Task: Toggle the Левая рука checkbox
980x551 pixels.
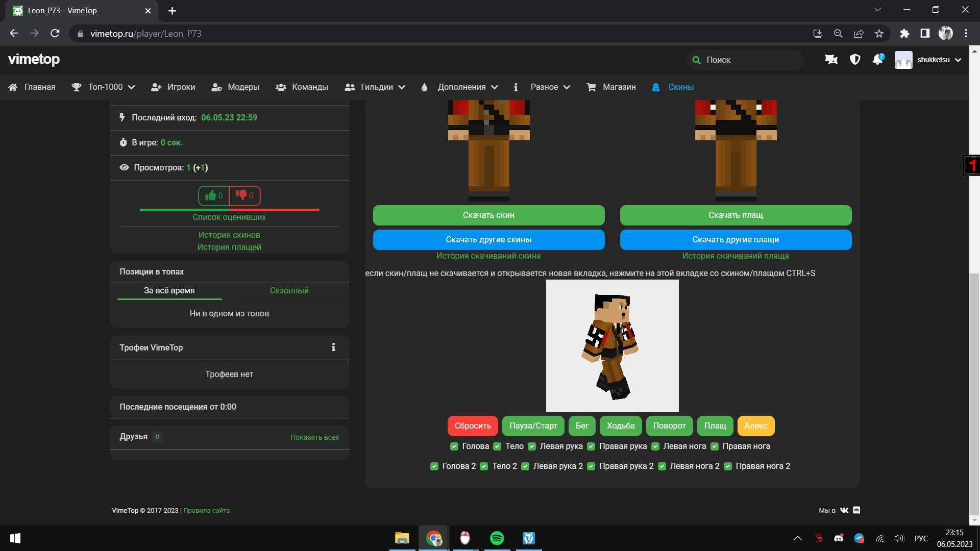Action: pyautogui.click(x=532, y=446)
